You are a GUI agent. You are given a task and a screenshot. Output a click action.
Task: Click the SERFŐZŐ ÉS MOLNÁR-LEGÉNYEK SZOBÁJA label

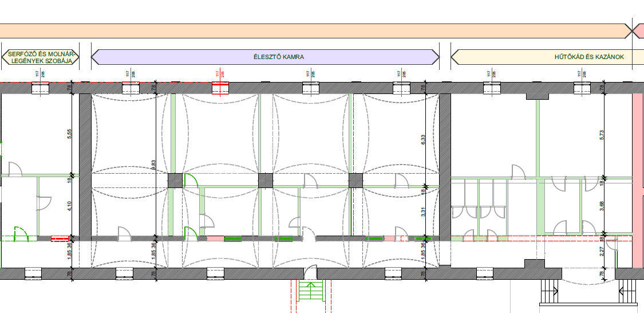[40, 57]
